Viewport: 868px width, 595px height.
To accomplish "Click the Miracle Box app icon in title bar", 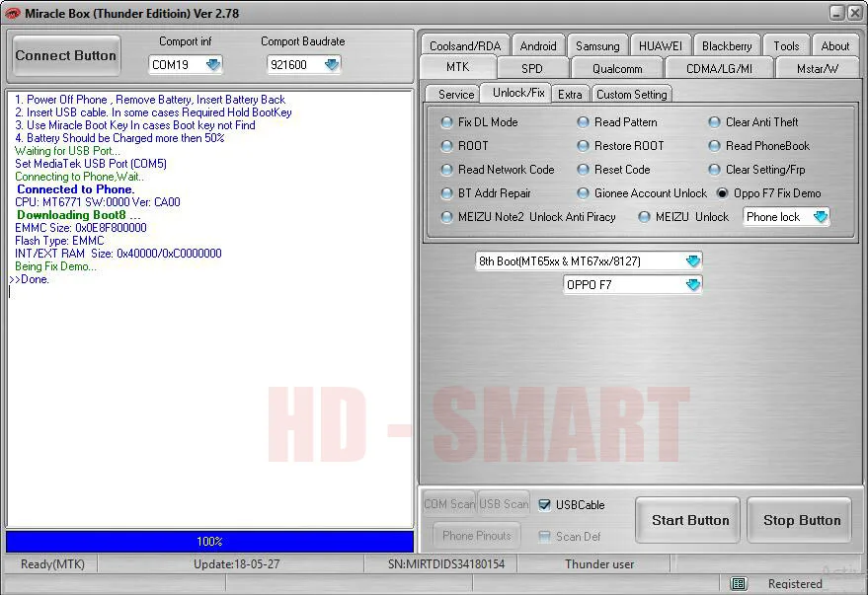I will 12,13.
